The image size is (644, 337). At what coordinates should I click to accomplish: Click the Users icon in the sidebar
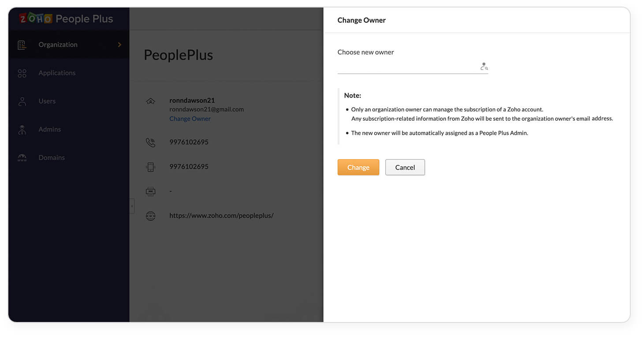22,101
